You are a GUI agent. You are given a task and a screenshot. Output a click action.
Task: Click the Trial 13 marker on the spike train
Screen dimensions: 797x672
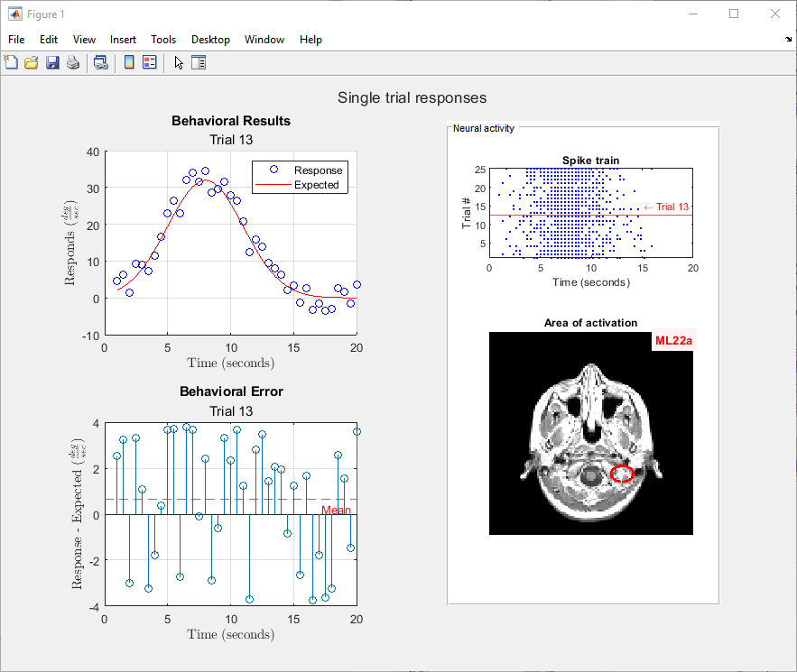click(666, 207)
